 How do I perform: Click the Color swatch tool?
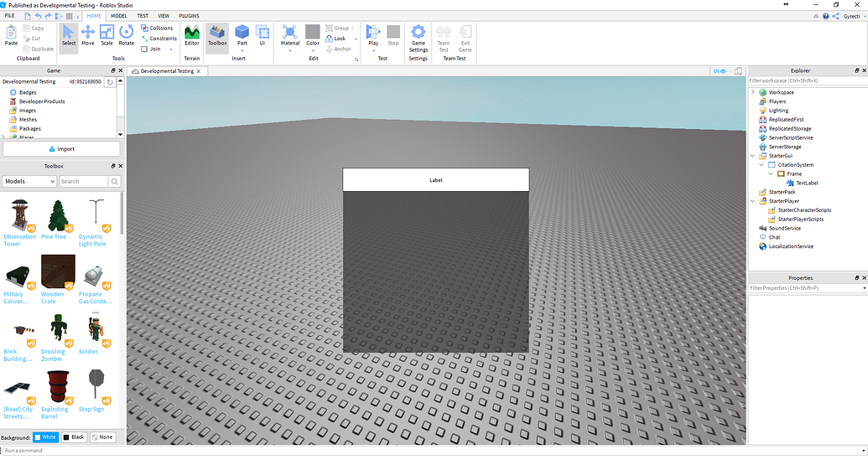tap(313, 35)
